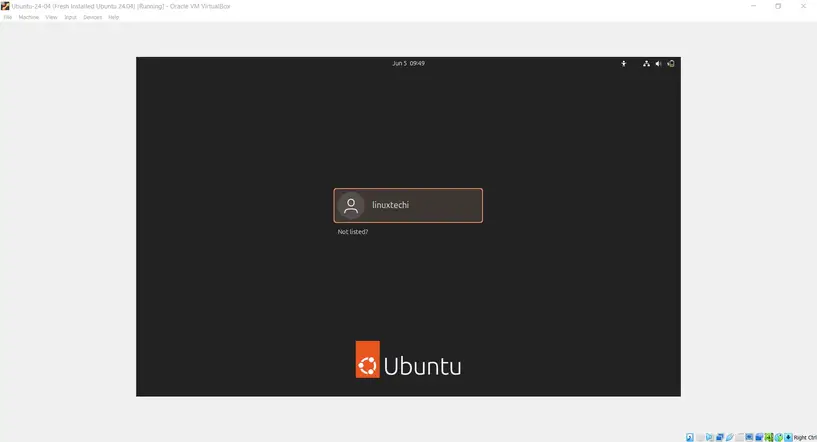
Task: Click the network icon in Ubuntu top bar
Action: 646,63
